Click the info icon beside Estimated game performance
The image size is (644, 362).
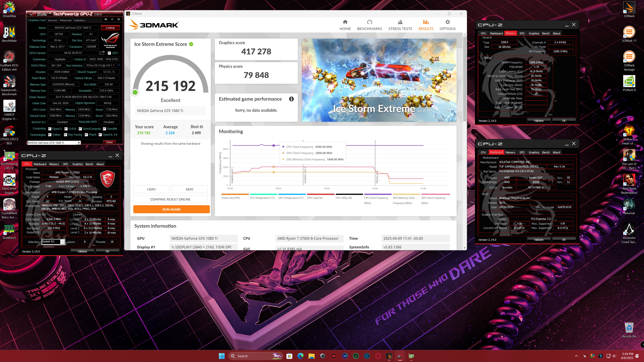[291, 99]
